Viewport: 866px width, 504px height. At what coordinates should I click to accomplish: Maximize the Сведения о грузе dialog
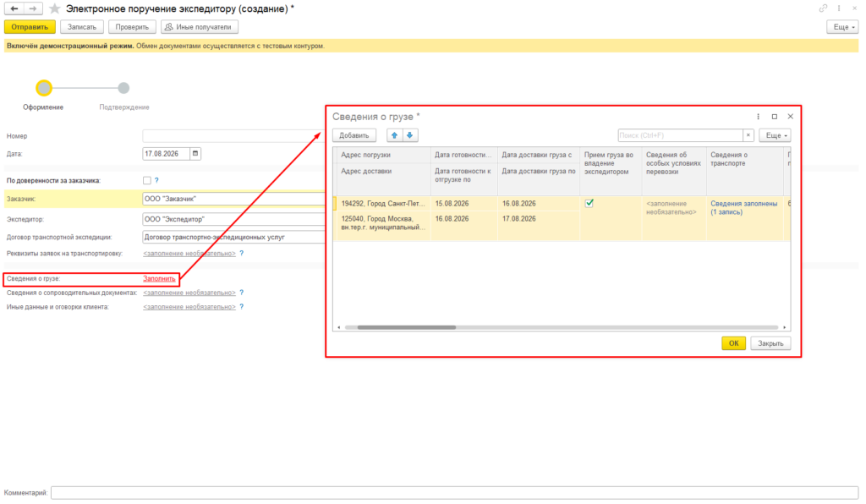pyautogui.click(x=775, y=117)
